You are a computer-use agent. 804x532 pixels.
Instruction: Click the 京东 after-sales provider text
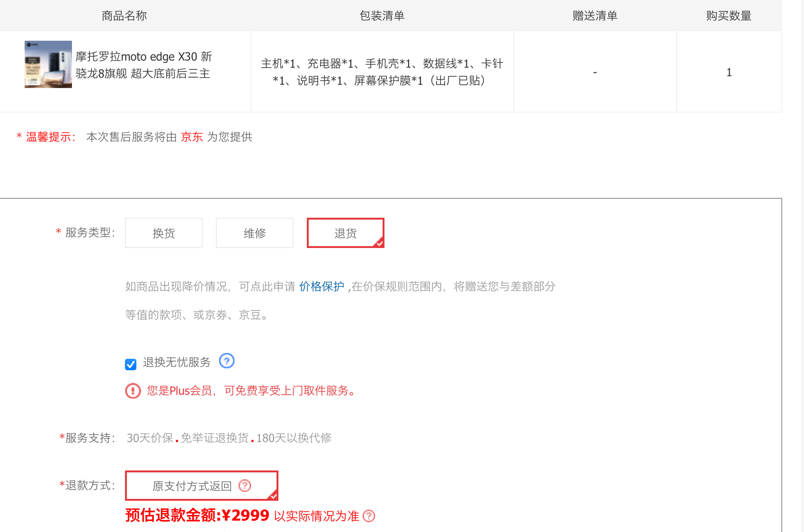point(192,137)
